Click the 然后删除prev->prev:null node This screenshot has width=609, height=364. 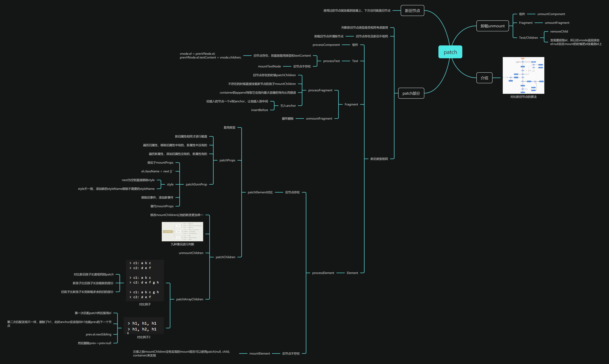click(x=94, y=343)
